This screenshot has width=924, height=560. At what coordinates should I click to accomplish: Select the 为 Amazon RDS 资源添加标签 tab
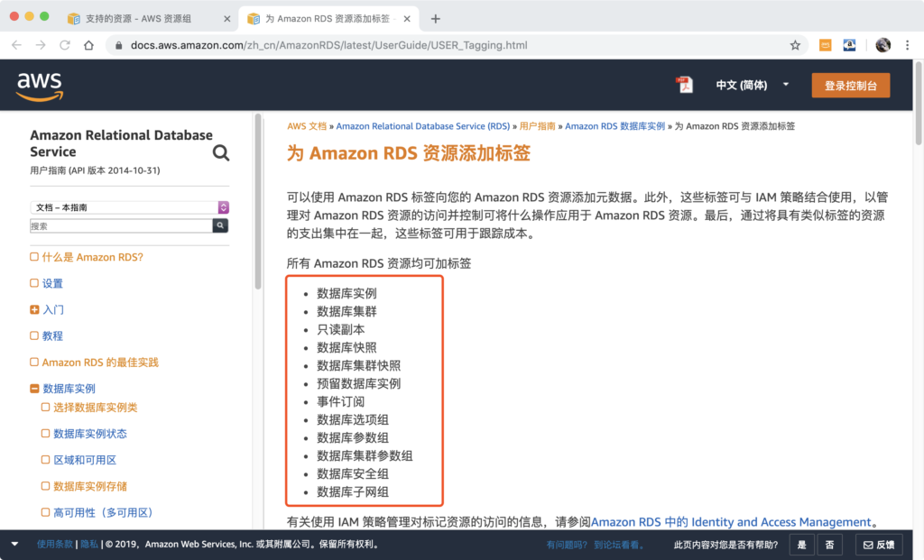click(x=327, y=19)
